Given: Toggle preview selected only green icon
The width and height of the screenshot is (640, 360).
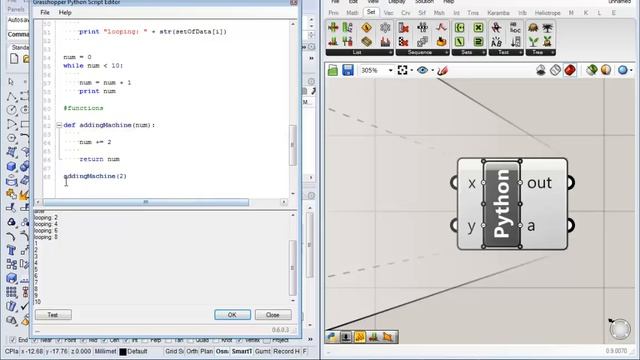Looking at the screenshot, I should pos(591,70).
